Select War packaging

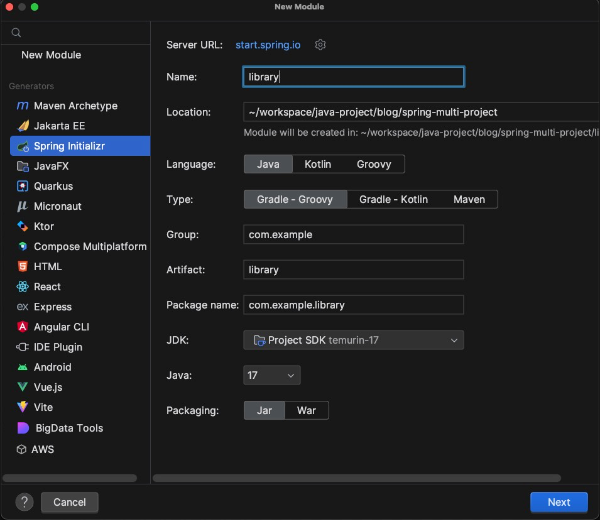(x=307, y=411)
